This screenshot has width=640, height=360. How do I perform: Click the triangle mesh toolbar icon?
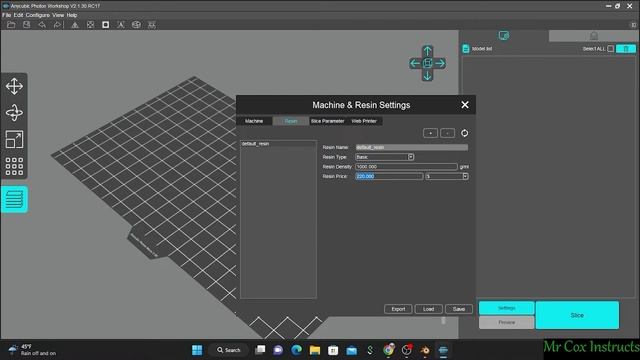point(75,25)
